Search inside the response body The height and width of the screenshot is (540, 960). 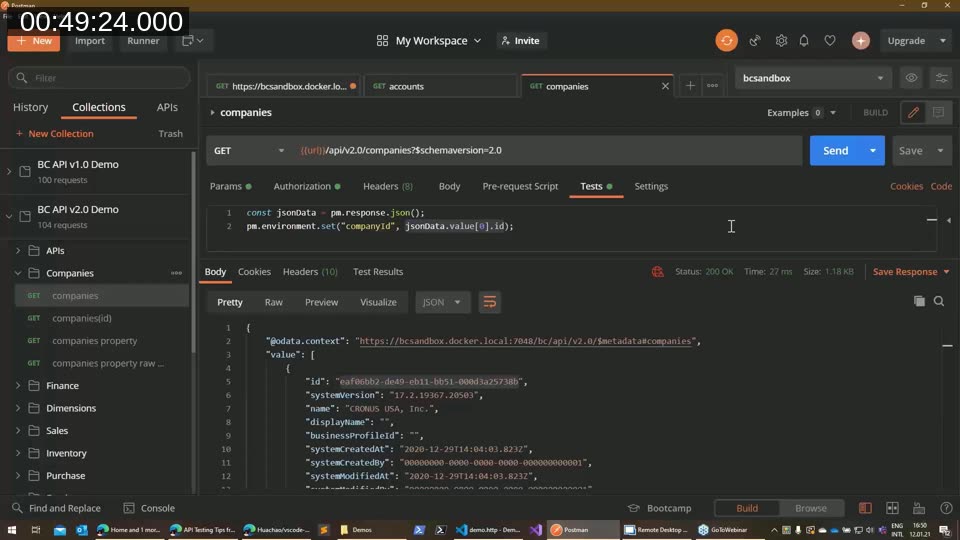(x=939, y=301)
